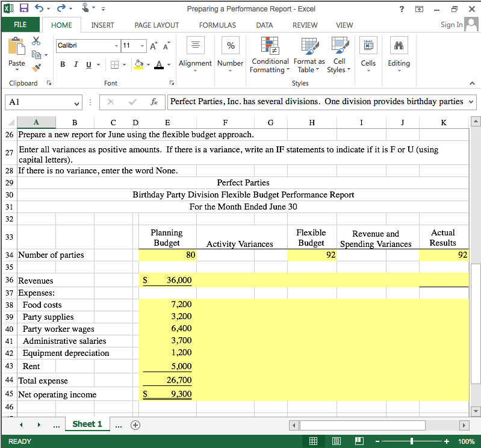
Task: Open the Paste clipboard icon
Action: [x=17, y=46]
